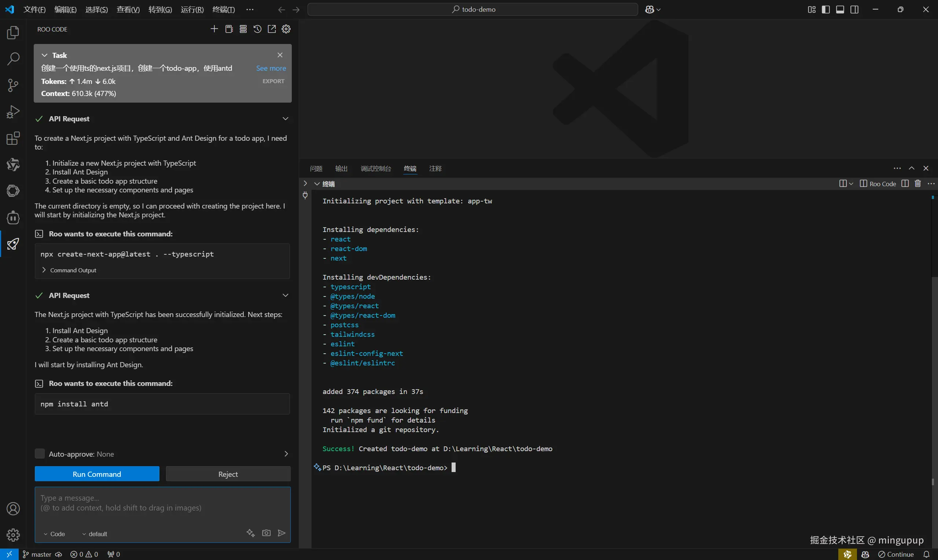Toggle the bottom panel layout button

tap(840, 10)
